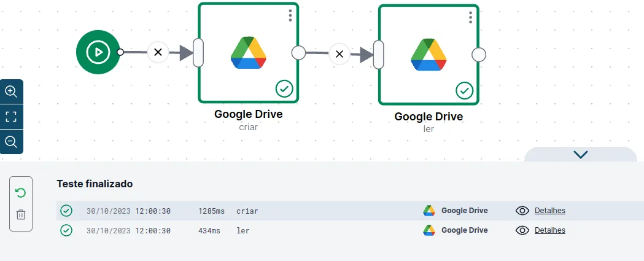Click success checkmark on criar node
The height and width of the screenshot is (261, 644).
[x=284, y=89]
